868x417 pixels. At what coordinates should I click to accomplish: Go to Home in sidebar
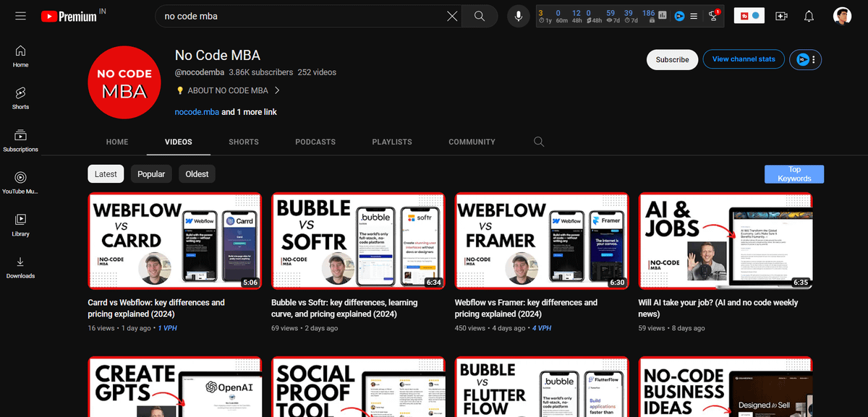tap(20, 56)
